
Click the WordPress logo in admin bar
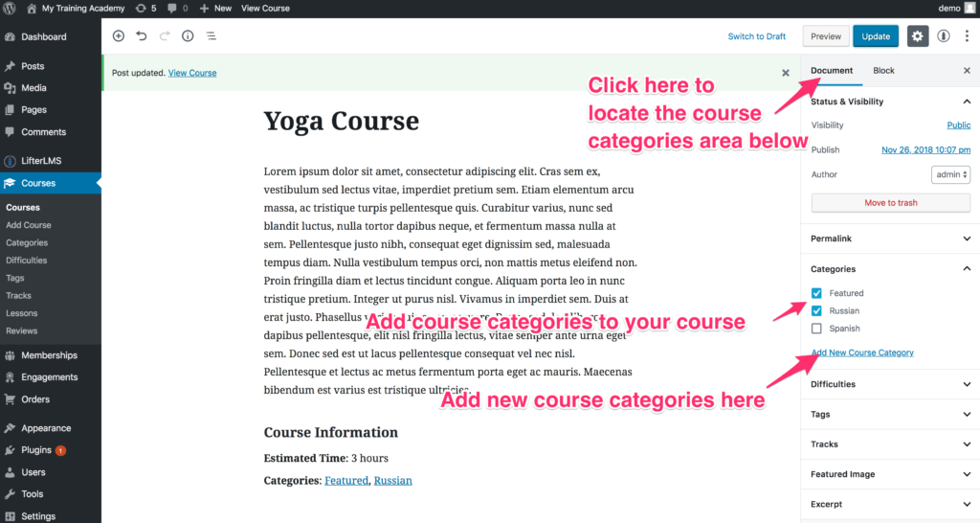coord(11,8)
